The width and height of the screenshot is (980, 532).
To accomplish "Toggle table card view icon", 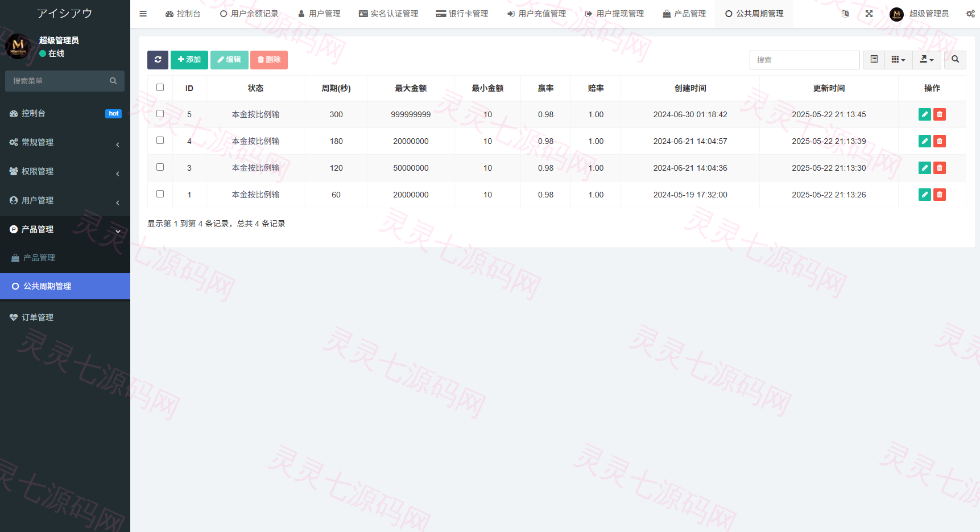I will (x=874, y=60).
